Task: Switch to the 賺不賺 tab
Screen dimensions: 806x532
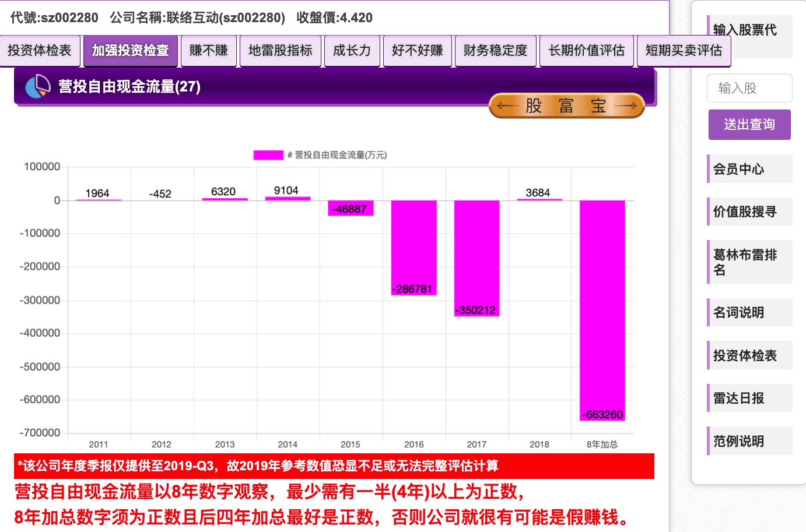Action: click(x=209, y=51)
